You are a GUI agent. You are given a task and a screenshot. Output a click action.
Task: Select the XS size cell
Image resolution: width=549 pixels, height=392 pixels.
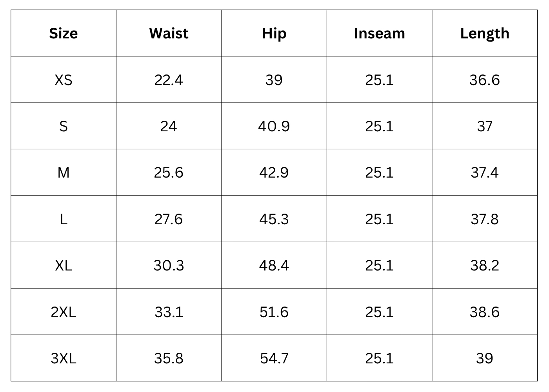click(64, 80)
